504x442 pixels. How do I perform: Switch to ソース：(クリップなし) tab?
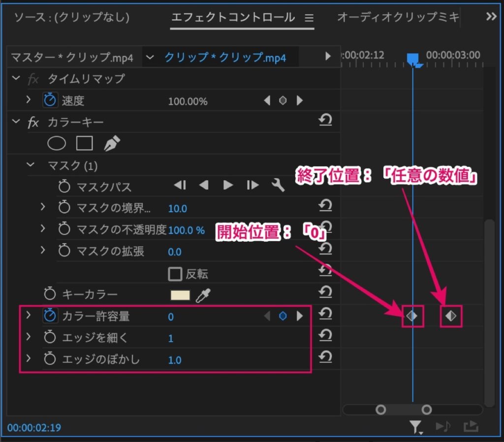[x=72, y=17]
